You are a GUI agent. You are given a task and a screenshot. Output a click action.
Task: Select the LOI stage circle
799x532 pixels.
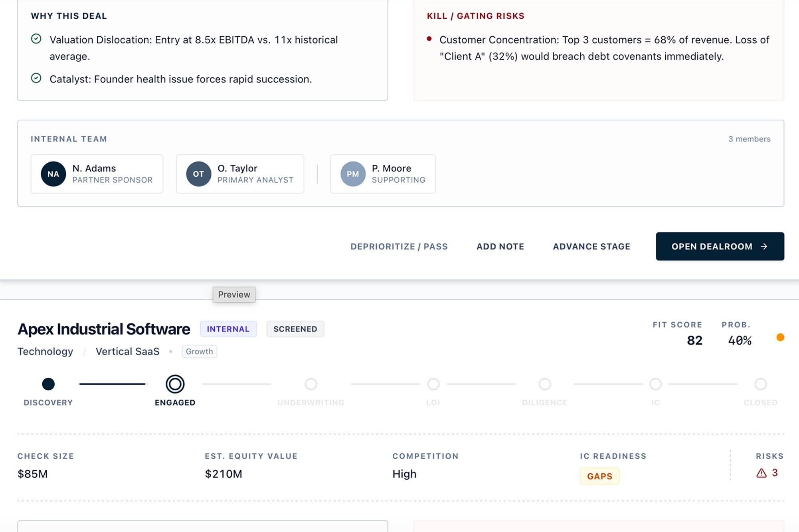point(433,384)
